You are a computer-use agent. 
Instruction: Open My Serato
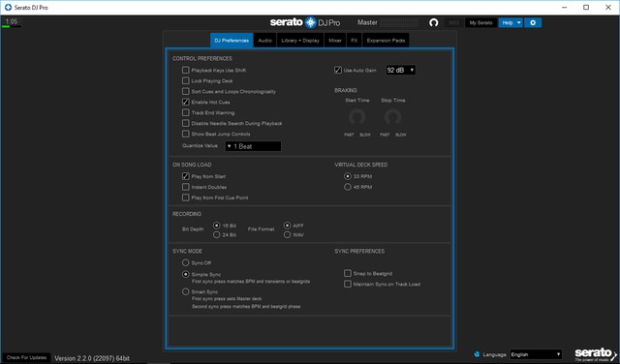480,22
